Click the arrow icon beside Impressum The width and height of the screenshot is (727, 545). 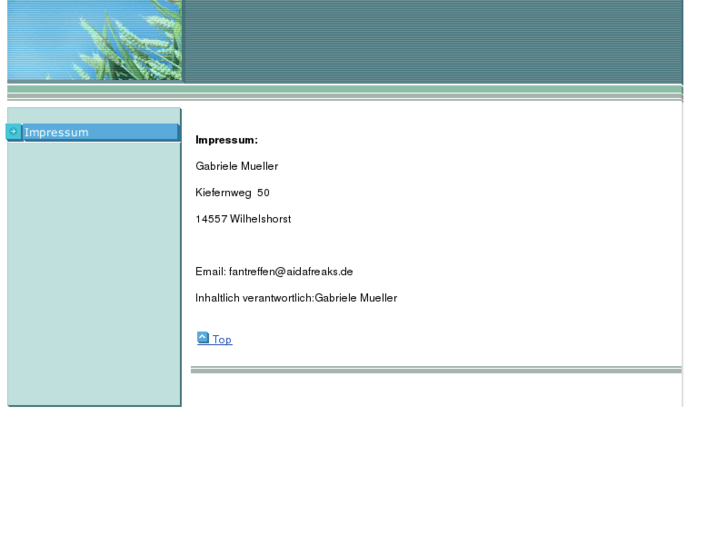[x=13, y=132]
